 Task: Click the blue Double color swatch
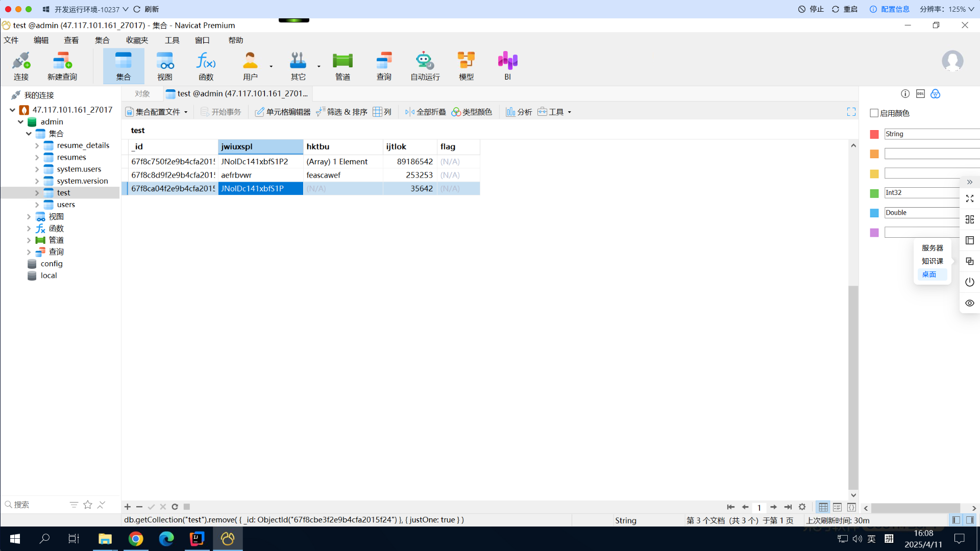874,213
